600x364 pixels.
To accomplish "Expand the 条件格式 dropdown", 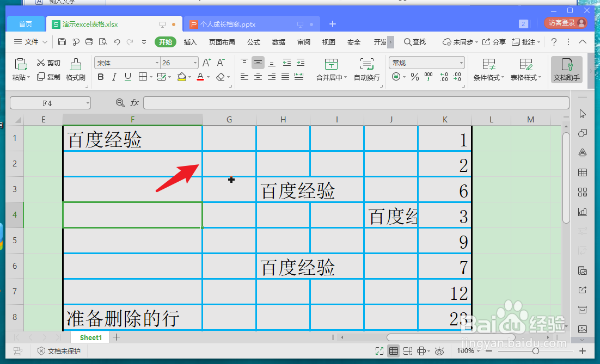I will tap(503, 77).
